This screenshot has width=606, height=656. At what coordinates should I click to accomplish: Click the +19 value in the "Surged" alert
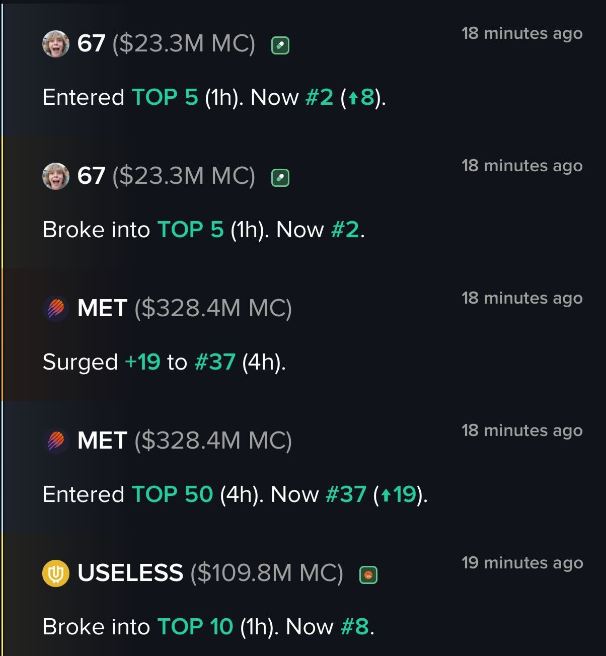[142, 362]
